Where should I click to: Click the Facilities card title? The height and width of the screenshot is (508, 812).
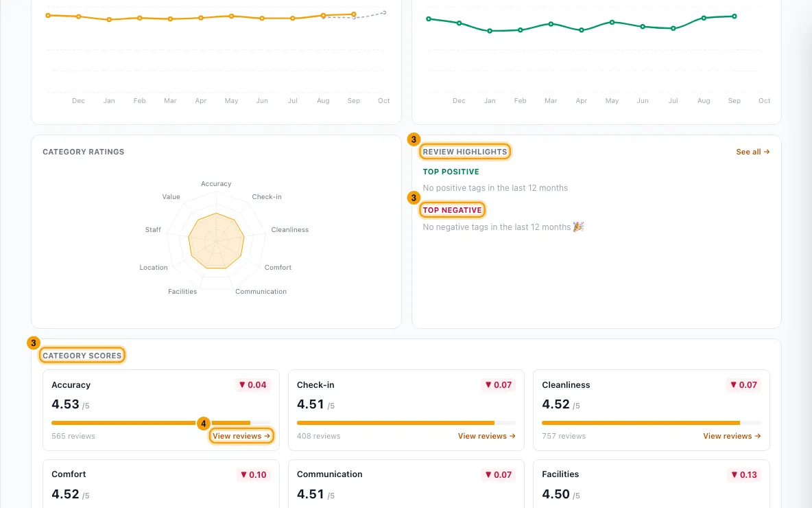[x=560, y=474]
